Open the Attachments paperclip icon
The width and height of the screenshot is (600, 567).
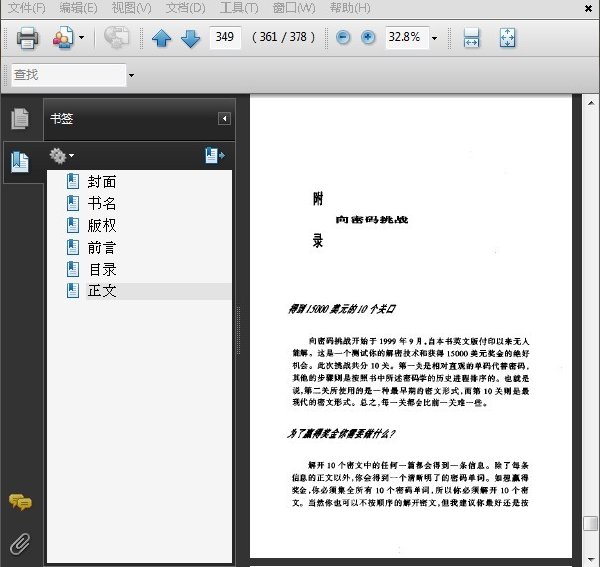20,544
